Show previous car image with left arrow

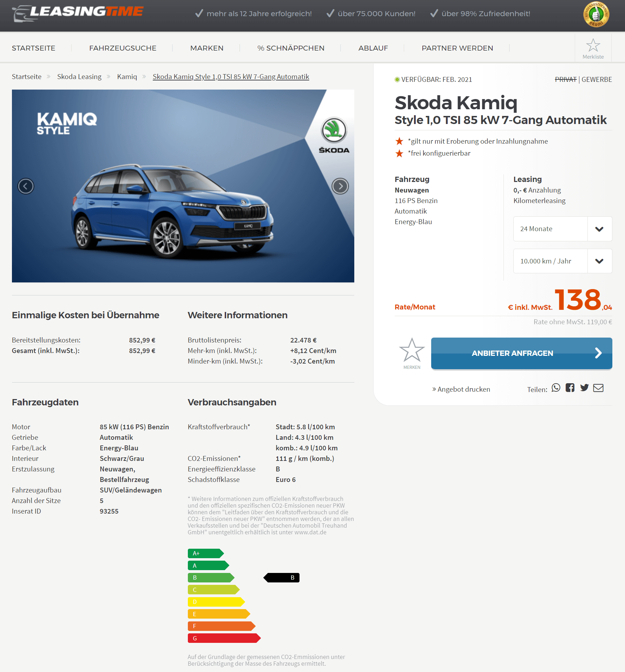point(26,186)
